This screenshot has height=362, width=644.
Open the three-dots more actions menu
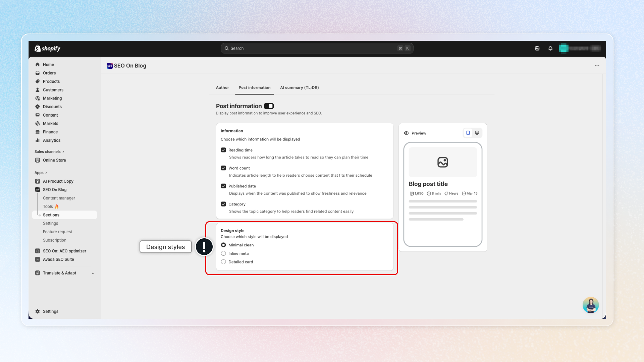tap(597, 66)
